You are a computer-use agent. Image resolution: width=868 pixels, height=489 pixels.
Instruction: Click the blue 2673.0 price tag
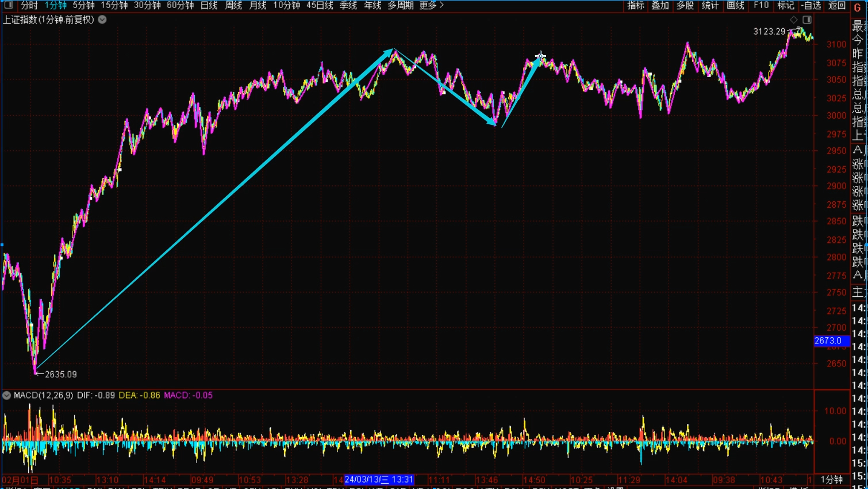pyautogui.click(x=832, y=341)
